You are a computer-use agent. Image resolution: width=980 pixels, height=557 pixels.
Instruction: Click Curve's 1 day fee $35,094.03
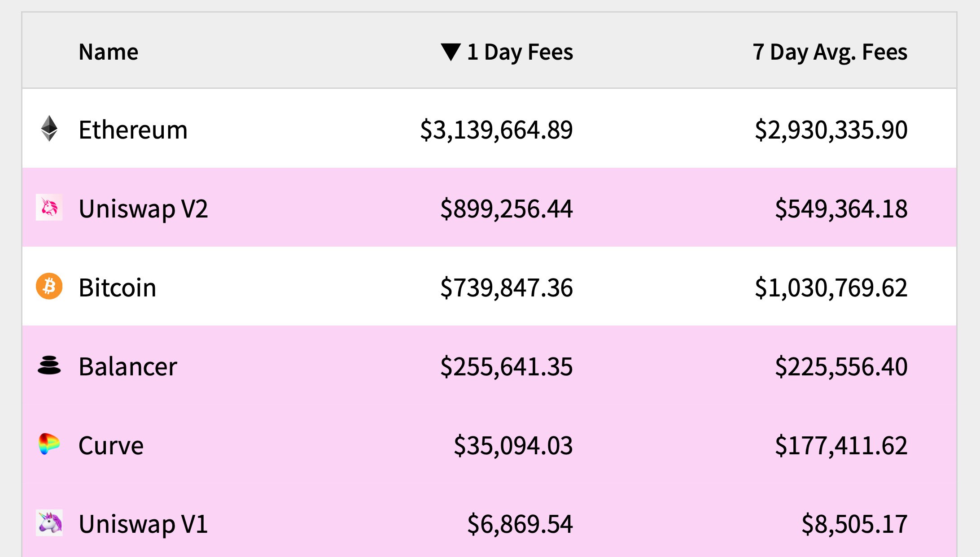tap(513, 446)
